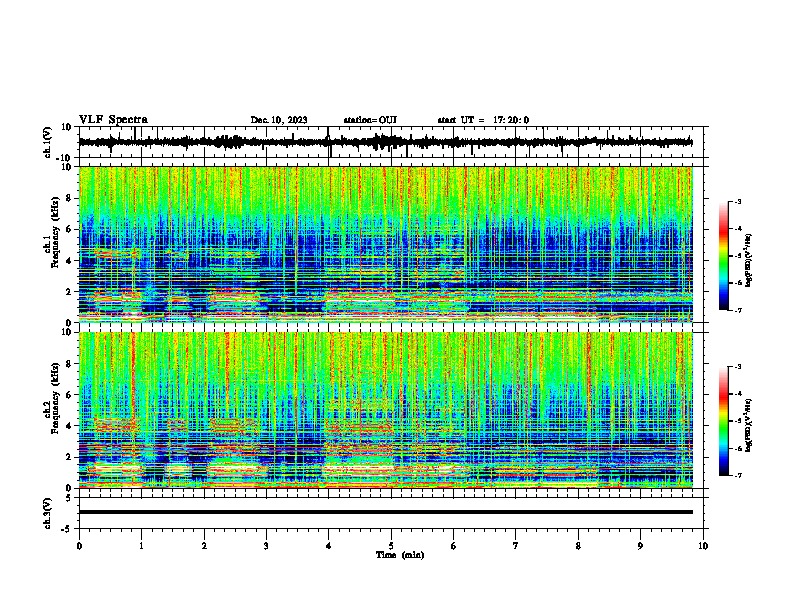This screenshot has height=612, width=792.
Task: Click the "Time (min)" x-axis label
Action: click(400, 555)
